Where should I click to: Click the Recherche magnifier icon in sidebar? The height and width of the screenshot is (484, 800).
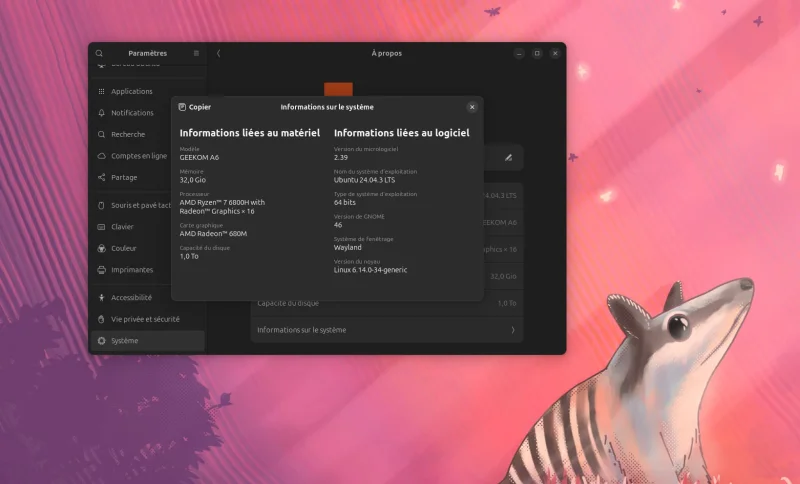[101, 134]
